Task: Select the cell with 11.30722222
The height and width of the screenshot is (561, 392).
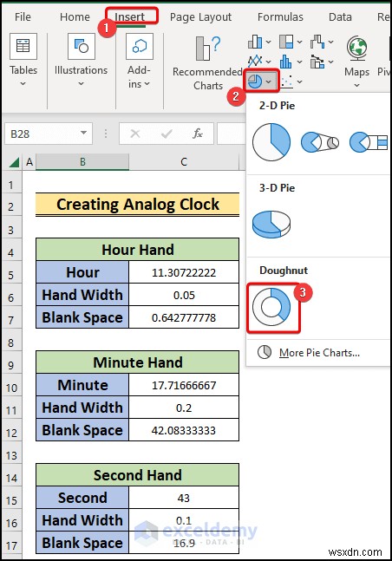Action: [x=184, y=272]
